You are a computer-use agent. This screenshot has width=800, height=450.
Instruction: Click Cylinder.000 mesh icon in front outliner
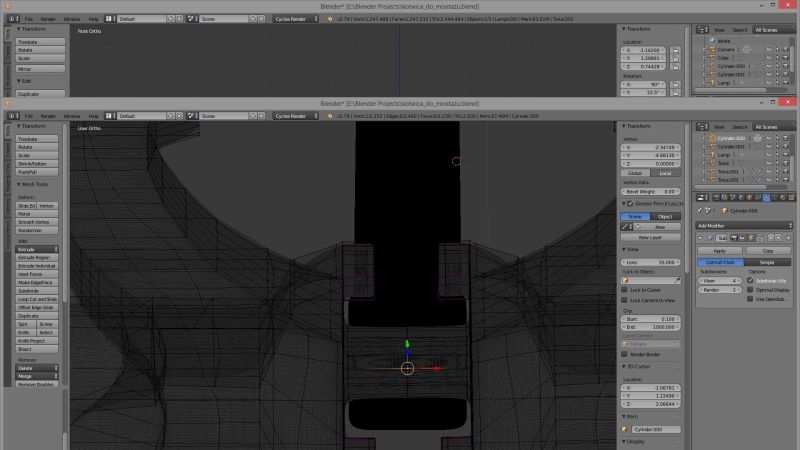713,138
